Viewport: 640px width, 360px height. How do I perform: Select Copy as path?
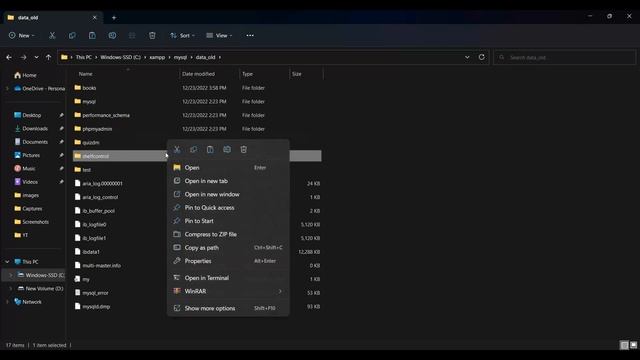228,248
